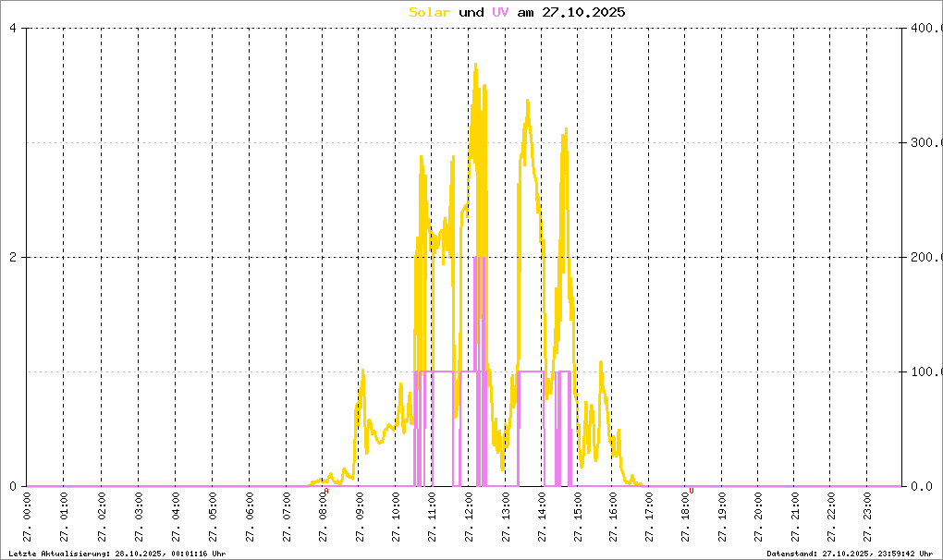Click the '27. 00:00' time axis label
This screenshot has height=560, width=943.
click(x=27, y=517)
